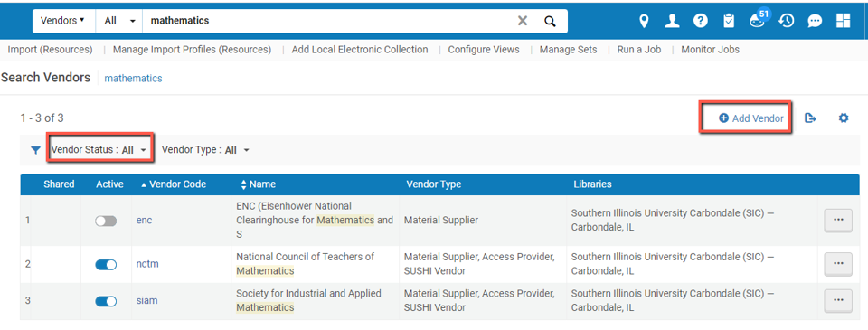Open Monitor Jobs
The image size is (868, 330).
pyautogui.click(x=711, y=50)
